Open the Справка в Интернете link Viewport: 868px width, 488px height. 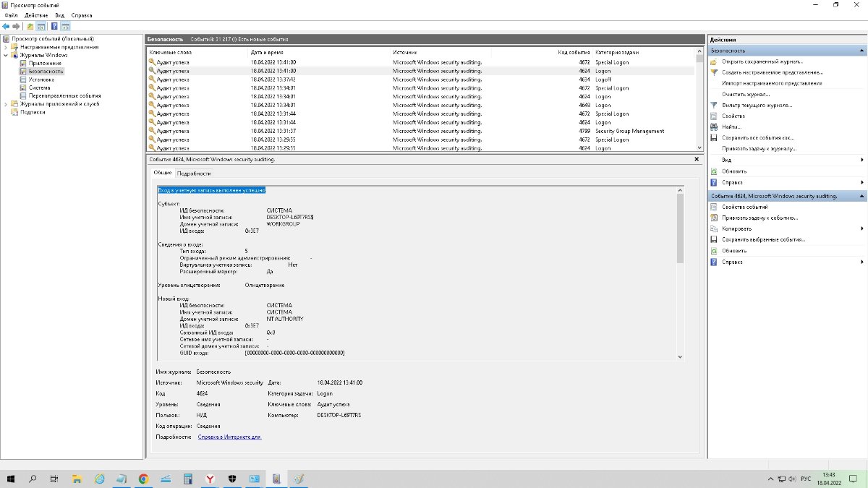[229, 437]
